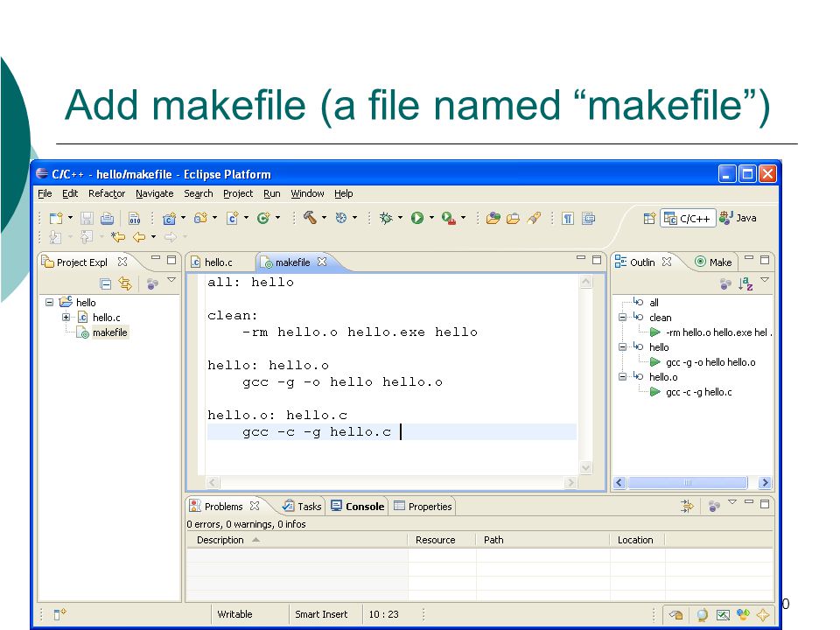Open the File menu
The height and width of the screenshot is (630, 840).
45,193
